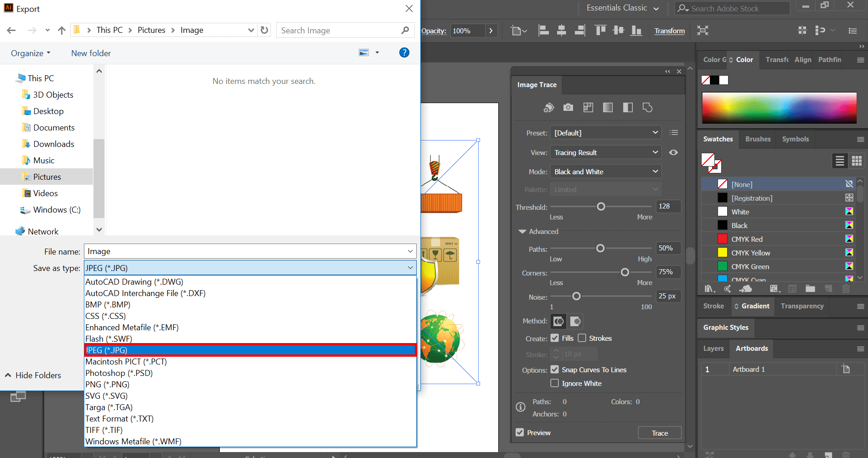Click the help question mark icon
Viewport: 868px width, 458px height.
point(404,53)
